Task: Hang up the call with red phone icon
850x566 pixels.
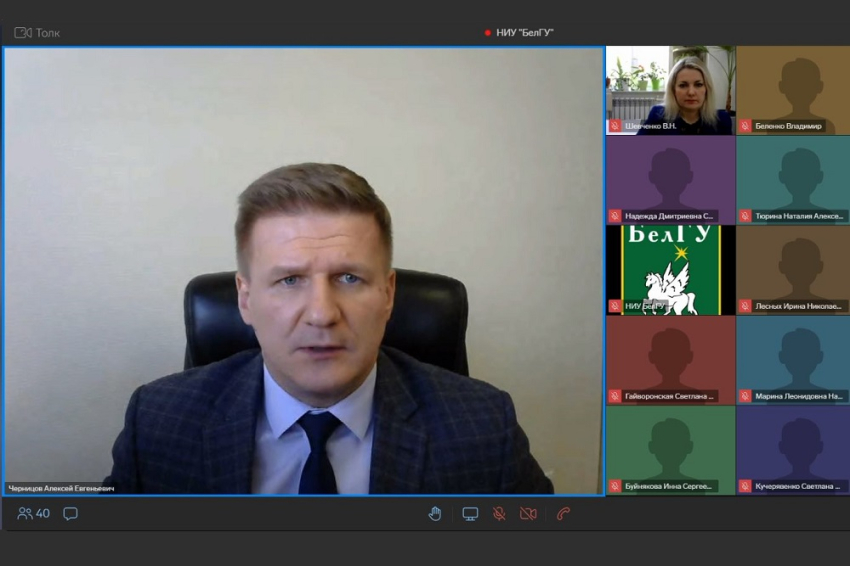Action: tap(564, 514)
